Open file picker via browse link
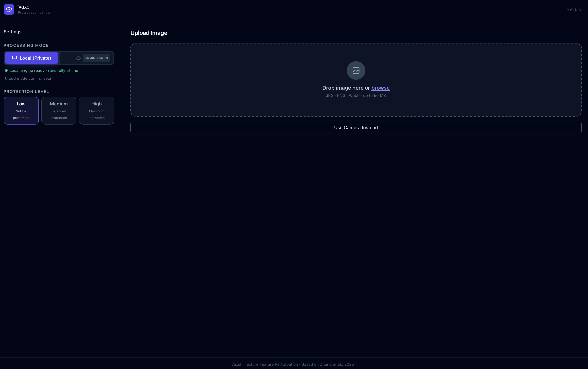This screenshot has height=369, width=588. click(380, 88)
